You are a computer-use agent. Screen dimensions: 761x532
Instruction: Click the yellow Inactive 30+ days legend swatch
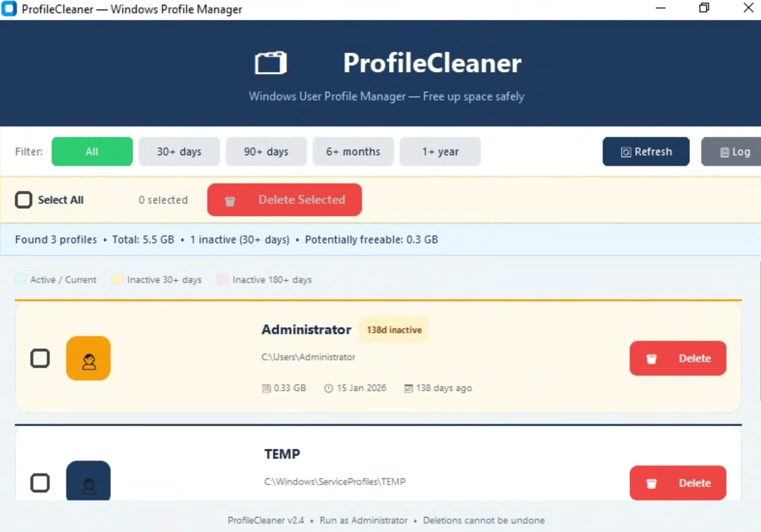[117, 279]
